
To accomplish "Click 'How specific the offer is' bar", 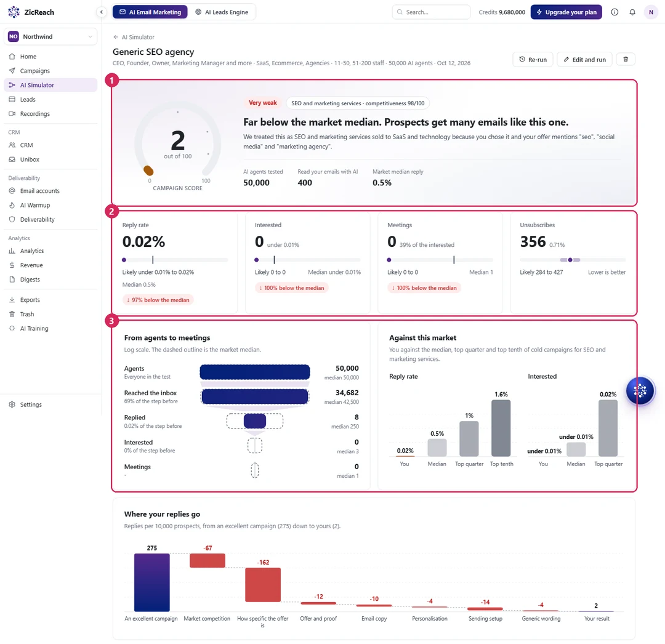I will (262, 585).
